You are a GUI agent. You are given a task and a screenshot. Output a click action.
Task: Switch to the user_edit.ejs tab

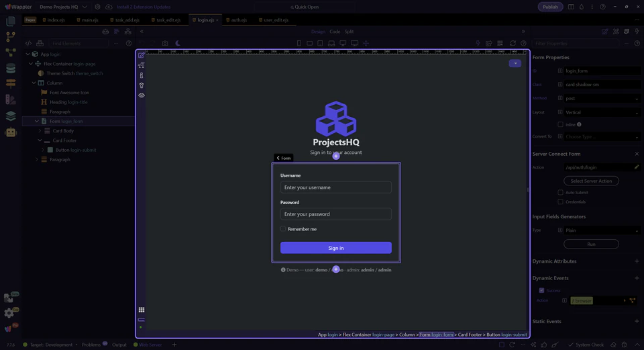pyautogui.click(x=274, y=19)
